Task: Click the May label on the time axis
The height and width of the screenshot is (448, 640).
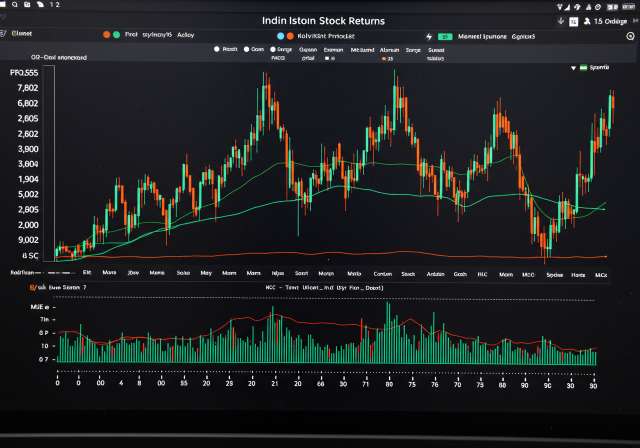Action: coord(206,272)
